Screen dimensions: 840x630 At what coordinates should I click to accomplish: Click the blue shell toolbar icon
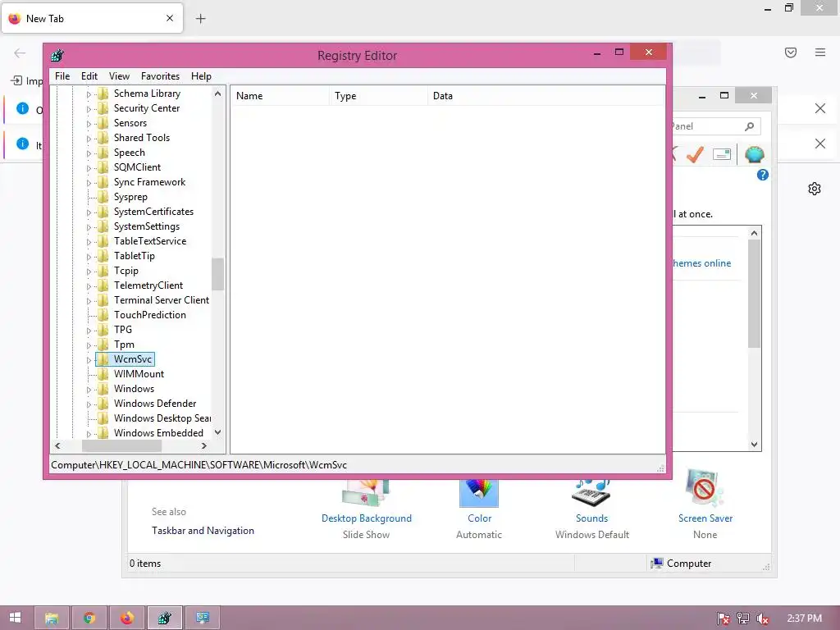(x=754, y=155)
